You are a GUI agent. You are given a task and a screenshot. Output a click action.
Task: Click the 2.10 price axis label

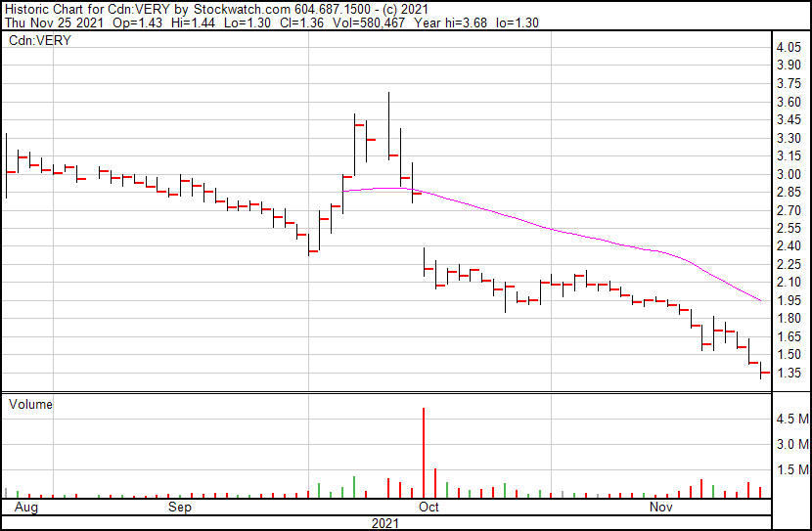(789, 282)
